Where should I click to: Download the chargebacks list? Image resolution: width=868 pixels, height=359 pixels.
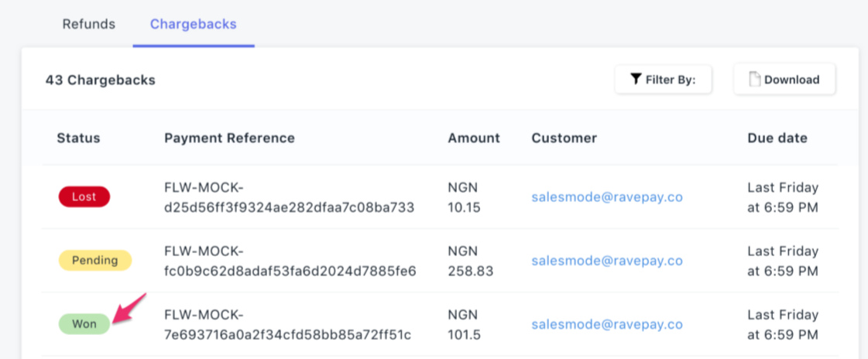pos(784,80)
